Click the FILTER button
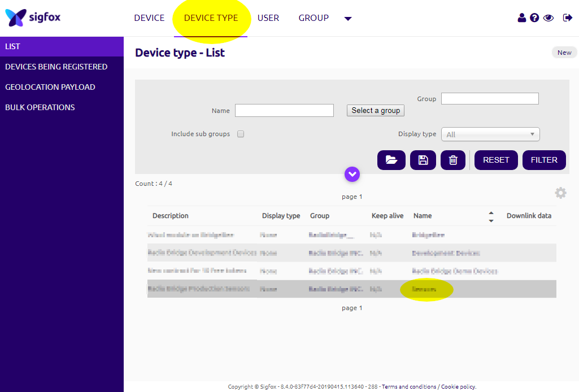 tap(544, 160)
